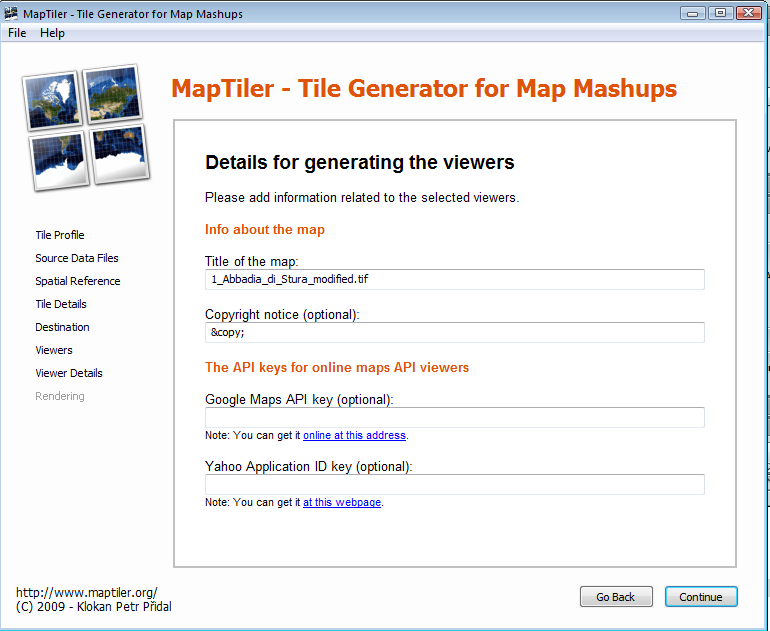Click 'The API keys for online maps' heading
This screenshot has height=631, width=770.
337,368
